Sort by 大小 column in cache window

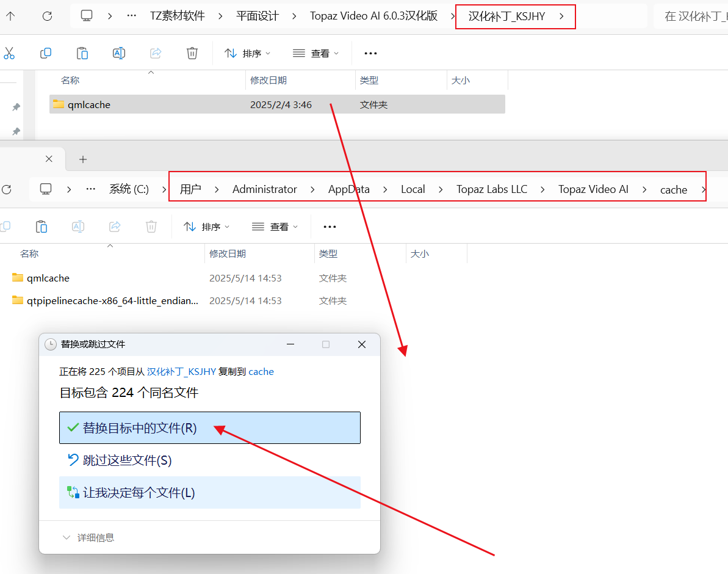[420, 254]
